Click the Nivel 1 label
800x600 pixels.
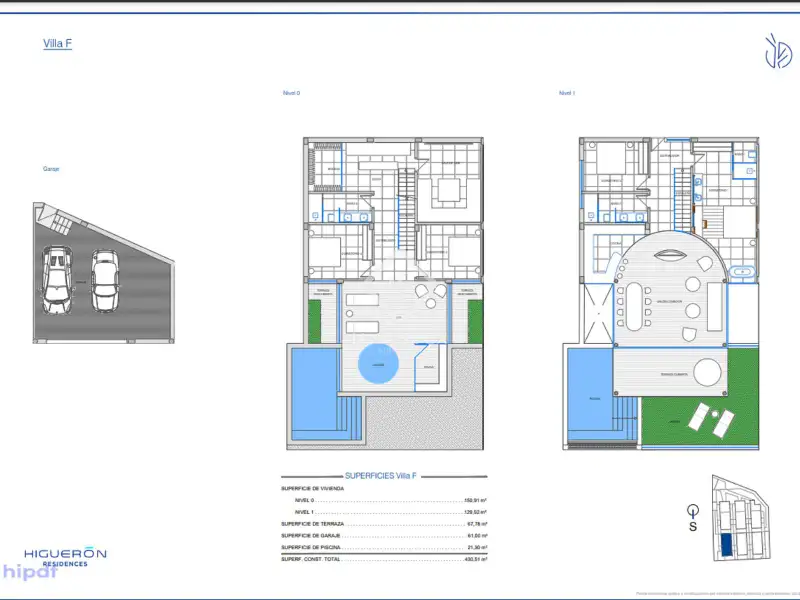point(566,94)
